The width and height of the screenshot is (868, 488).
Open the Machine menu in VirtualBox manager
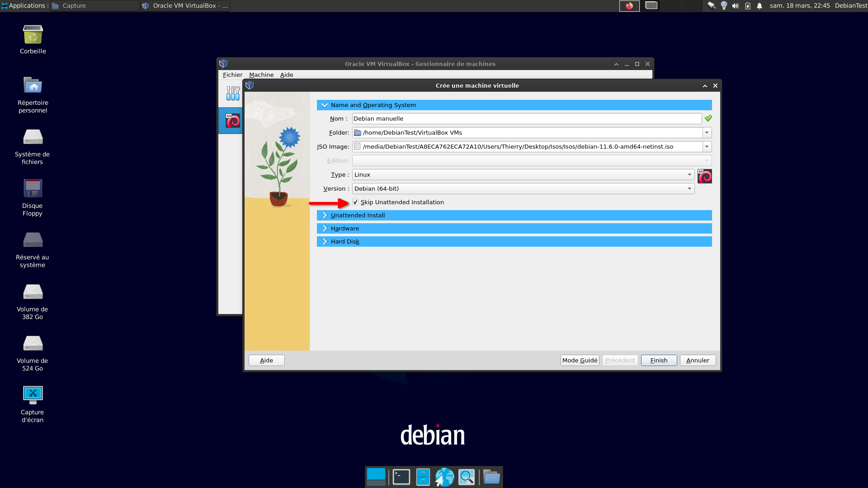coord(261,75)
